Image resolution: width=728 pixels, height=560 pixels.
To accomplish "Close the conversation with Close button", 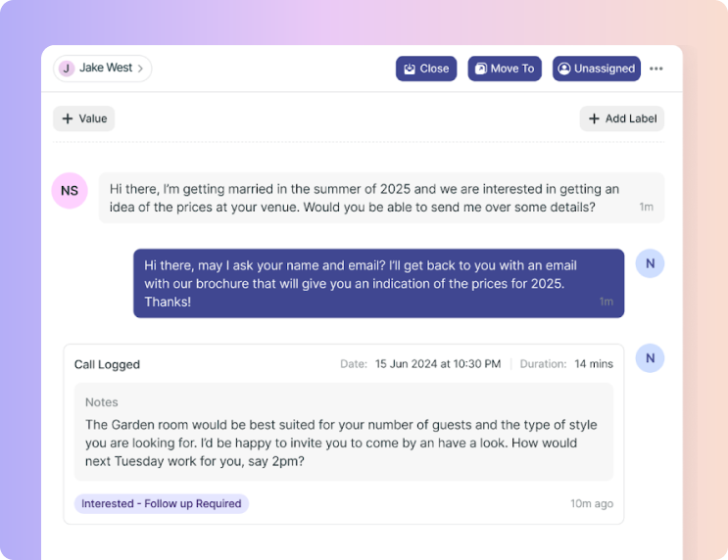I will click(x=426, y=69).
